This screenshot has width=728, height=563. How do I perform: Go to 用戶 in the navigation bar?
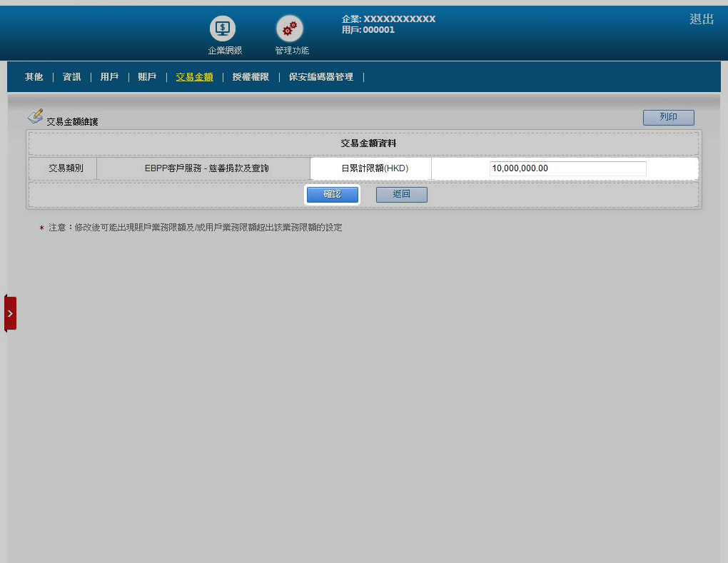[109, 77]
